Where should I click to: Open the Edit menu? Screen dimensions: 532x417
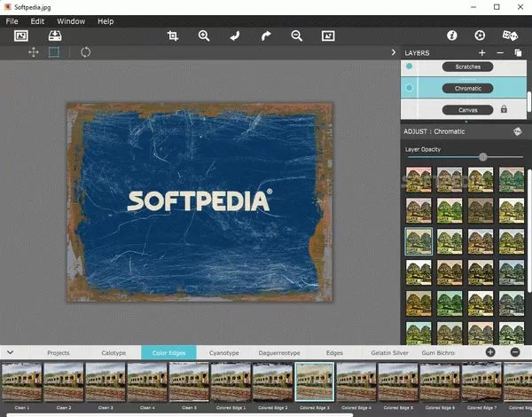pyautogui.click(x=37, y=20)
